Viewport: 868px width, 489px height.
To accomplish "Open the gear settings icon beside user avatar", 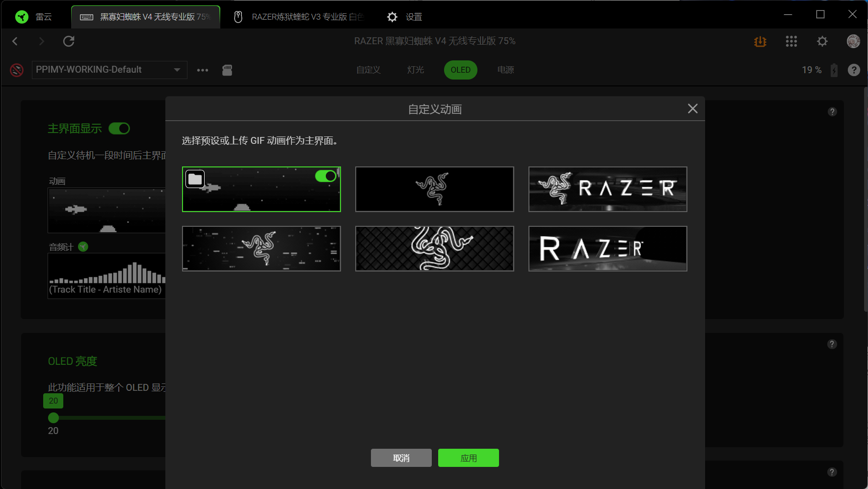I will pyautogui.click(x=822, y=41).
